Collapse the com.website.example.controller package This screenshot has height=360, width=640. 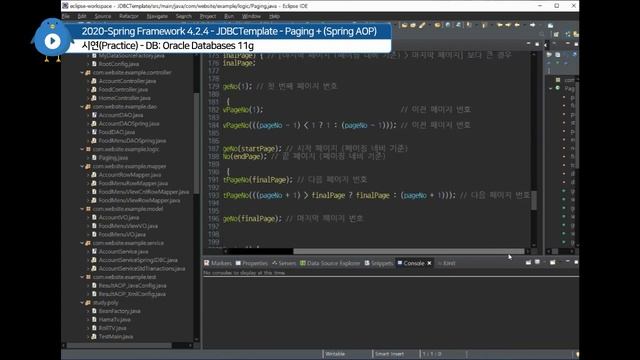[82, 73]
